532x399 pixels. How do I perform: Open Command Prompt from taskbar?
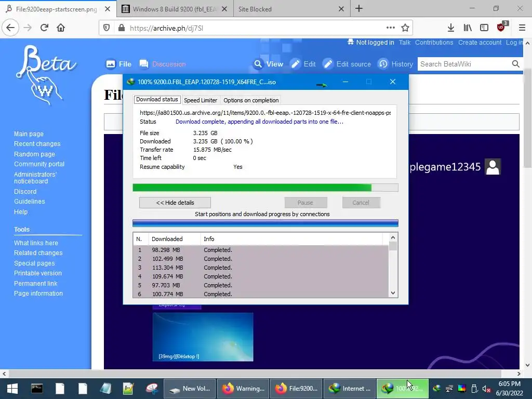pyautogui.click(x=37, y=389)
